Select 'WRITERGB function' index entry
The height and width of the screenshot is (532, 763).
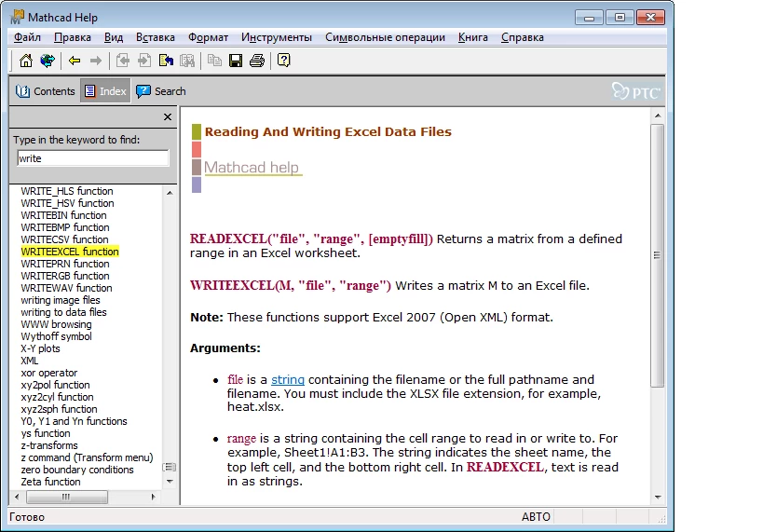[64, 276]
